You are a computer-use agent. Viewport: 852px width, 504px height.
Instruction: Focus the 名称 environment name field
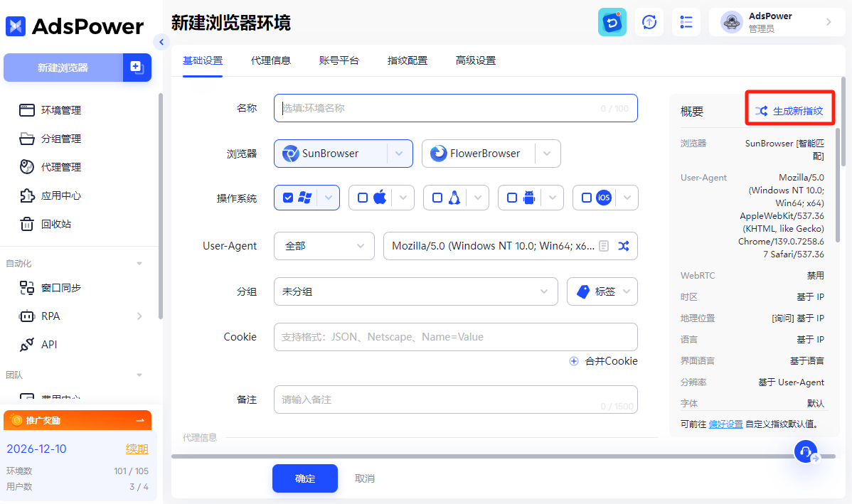coord(455,108)
